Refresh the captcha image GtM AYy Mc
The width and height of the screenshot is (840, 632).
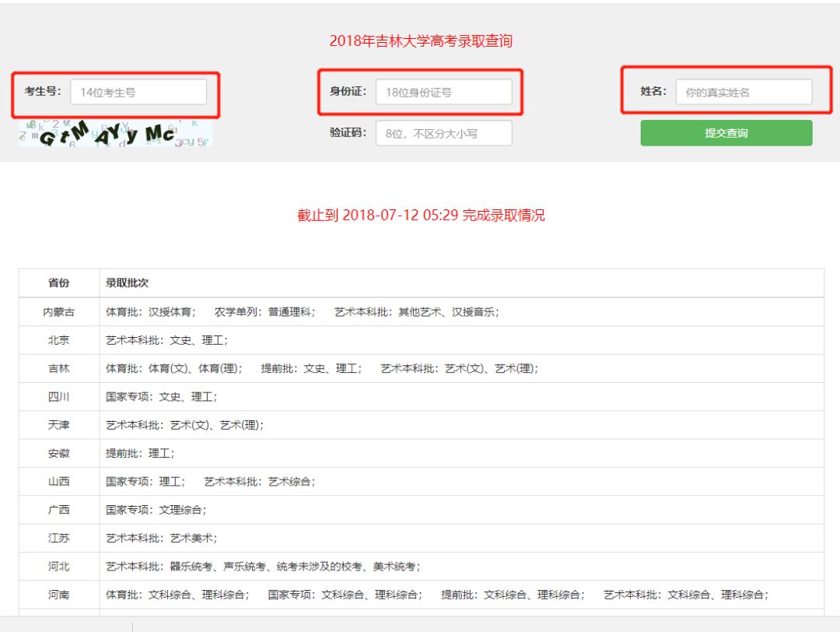pos(115,133)
